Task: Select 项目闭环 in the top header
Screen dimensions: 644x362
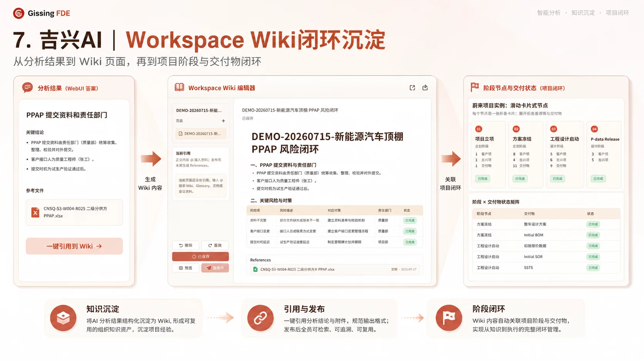Action: [x=617, y=13]
